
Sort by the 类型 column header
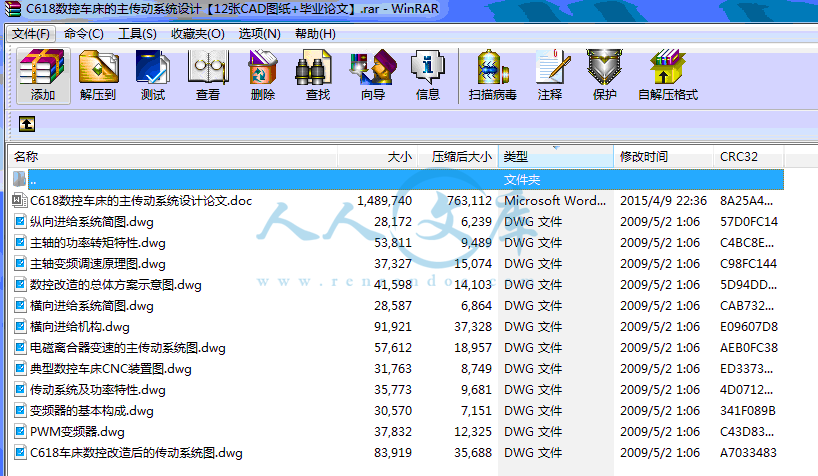[x=556, y=157]
